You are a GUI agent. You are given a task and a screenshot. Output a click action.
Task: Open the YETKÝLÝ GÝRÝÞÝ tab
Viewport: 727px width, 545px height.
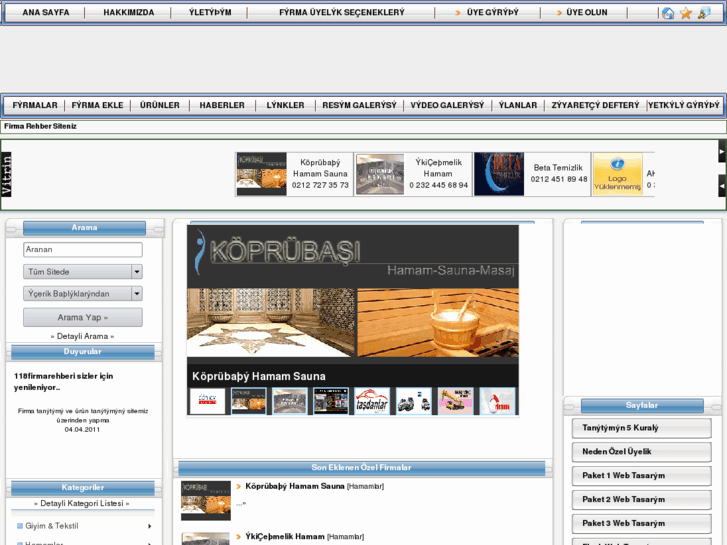(684, 105)
